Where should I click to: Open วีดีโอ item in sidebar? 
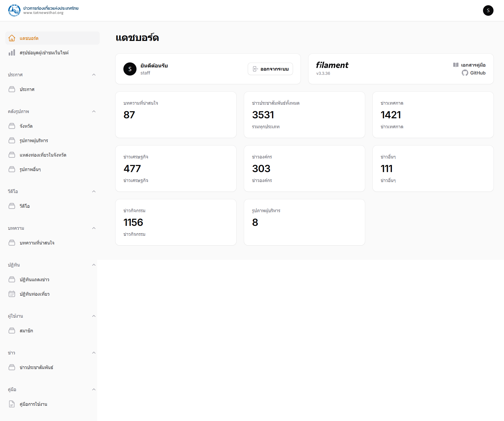click(52, 206)
